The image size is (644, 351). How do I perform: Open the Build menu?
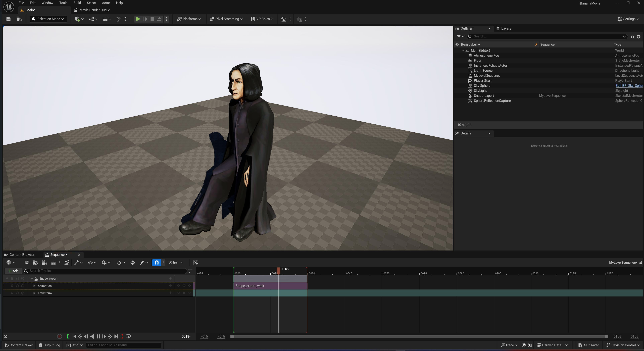[77, 3]
